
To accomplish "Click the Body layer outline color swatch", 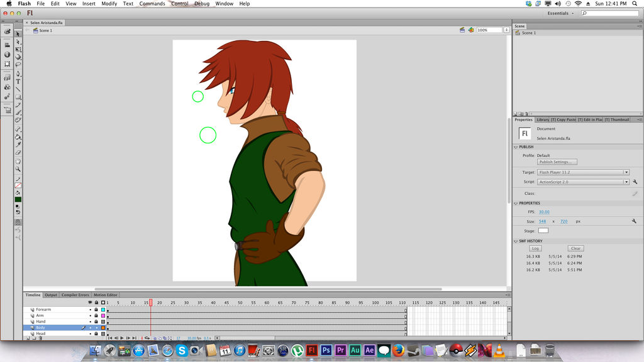I will [x=103, y=328].
